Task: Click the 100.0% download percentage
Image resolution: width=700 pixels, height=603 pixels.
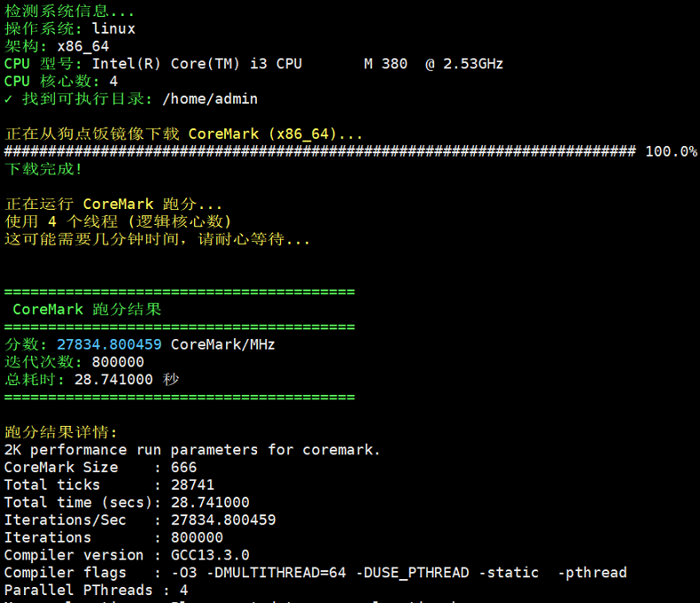Action: click(x=671, y=151)
